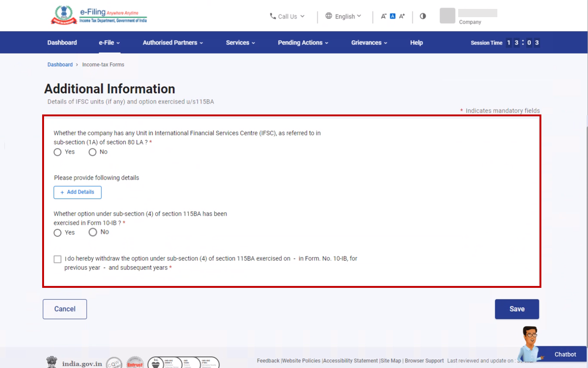
Task: Expand the Pending Actions menu
Action: coord(303,43)
